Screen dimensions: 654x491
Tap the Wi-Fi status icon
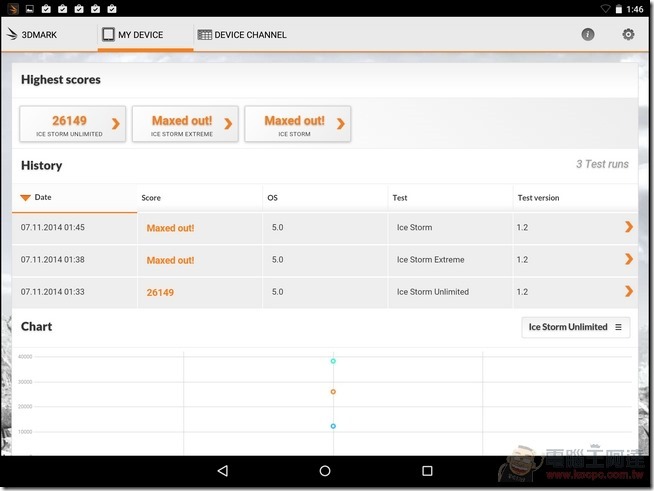(605, 9)
